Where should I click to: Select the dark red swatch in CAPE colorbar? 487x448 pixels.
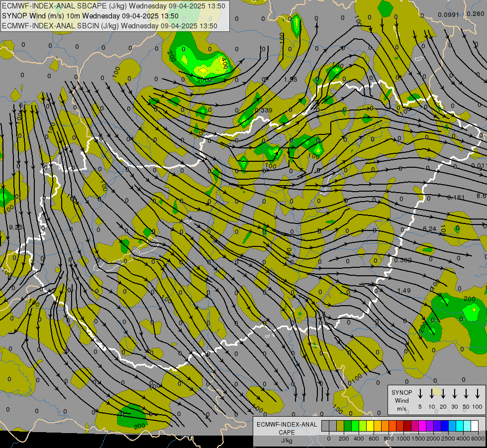tap(407, 426)
